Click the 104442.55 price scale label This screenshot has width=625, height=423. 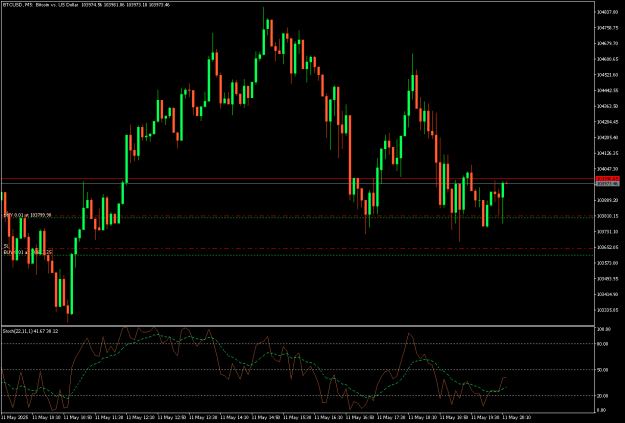click(607, 91)
